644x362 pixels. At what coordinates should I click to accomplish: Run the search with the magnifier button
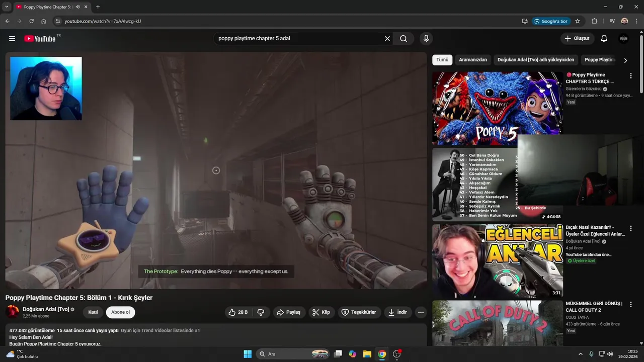click(x=404, y=39)
